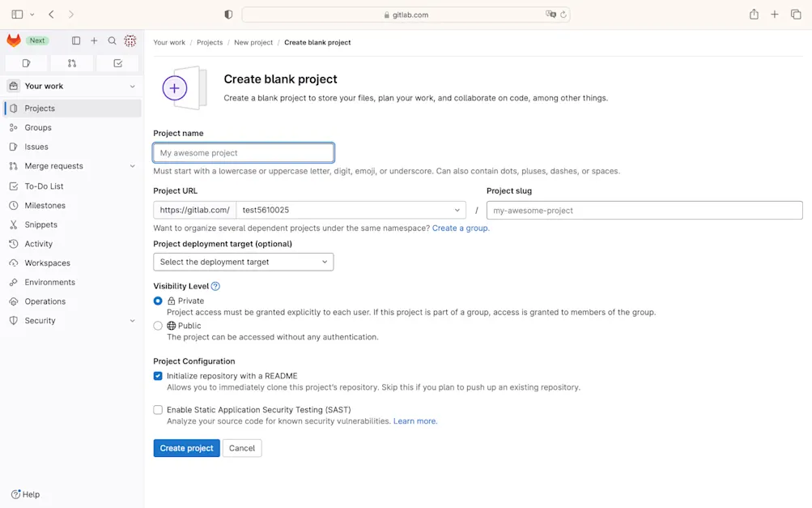The width and height of the screenshot is (812, 508).
Task: Click the plus icon to create new item
Action: click(x=93, y=40)
